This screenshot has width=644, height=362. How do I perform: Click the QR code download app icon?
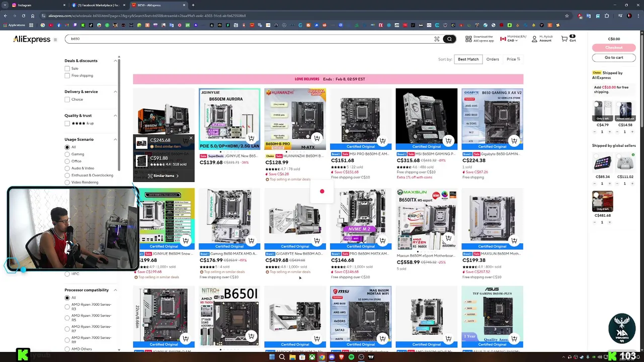click(x=468, y=39)
